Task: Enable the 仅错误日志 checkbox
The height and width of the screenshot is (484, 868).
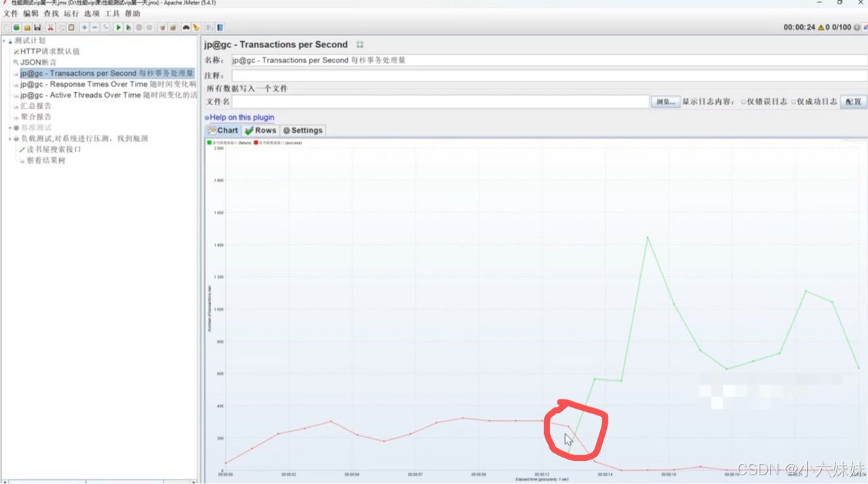Action: [743, 102]
